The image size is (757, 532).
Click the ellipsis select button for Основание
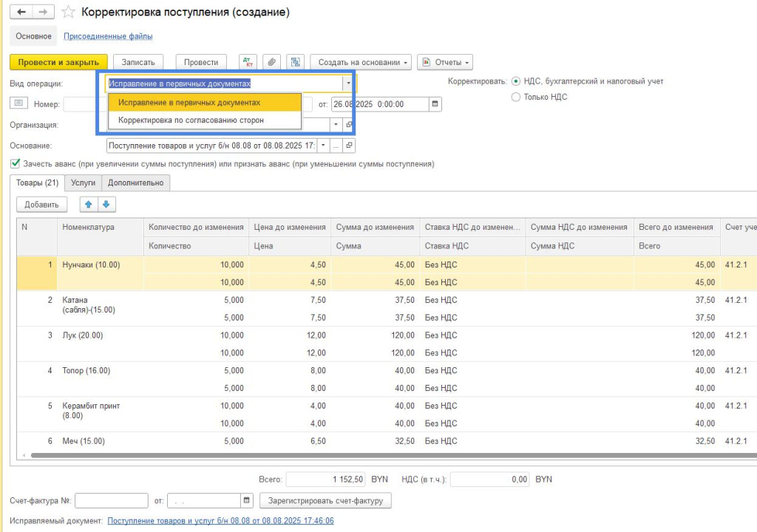coord(336,146)
